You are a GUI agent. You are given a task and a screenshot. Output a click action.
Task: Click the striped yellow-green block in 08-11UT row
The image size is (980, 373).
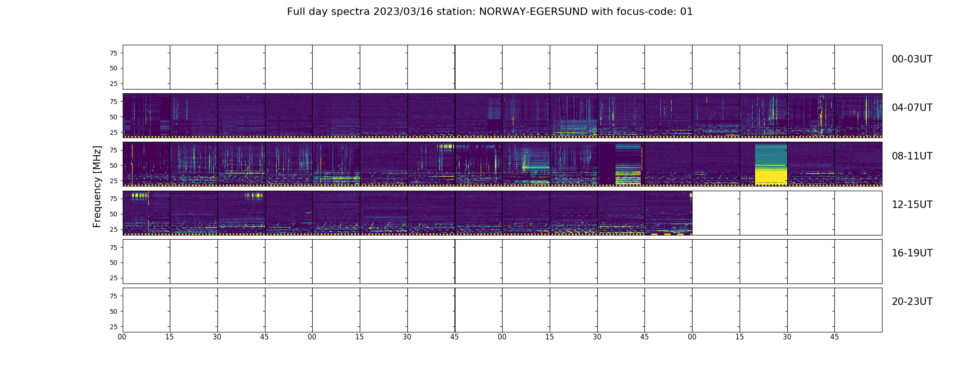628,165
